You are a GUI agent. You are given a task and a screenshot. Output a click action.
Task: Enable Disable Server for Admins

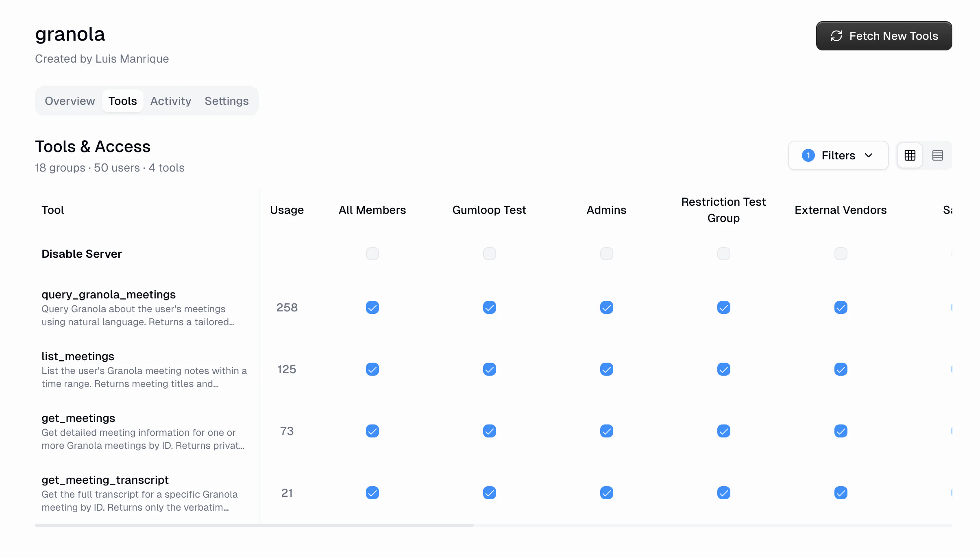point(606,253)
